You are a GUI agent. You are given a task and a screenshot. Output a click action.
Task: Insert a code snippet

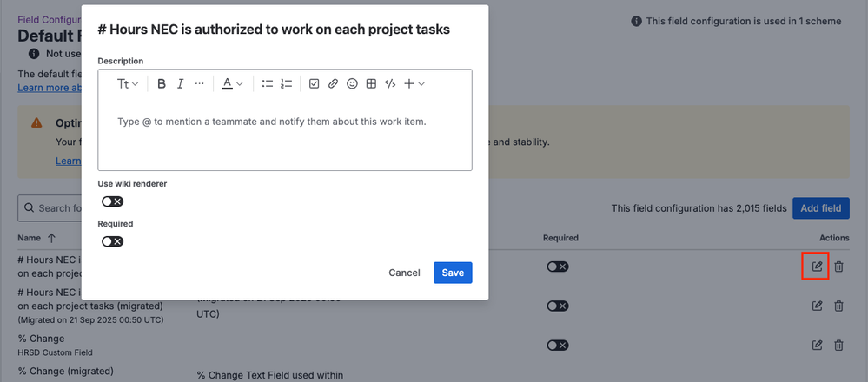[x=390, y=83]
